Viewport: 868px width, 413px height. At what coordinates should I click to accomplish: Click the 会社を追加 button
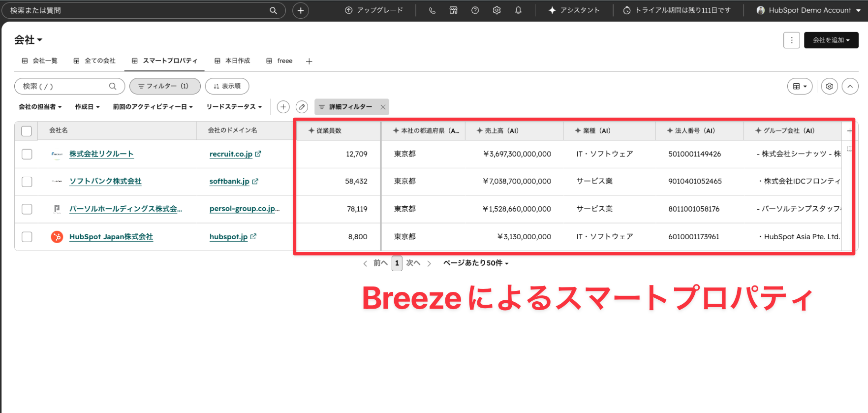coord(831,40)
